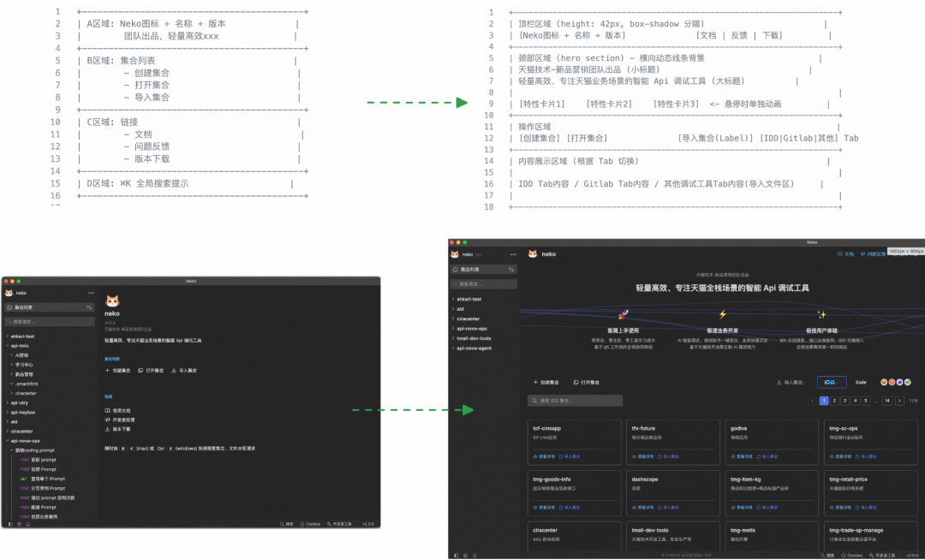Go to page 3 in pagination
The width and height of the screenshot is (925, 560).
click(x=844, y=401)
